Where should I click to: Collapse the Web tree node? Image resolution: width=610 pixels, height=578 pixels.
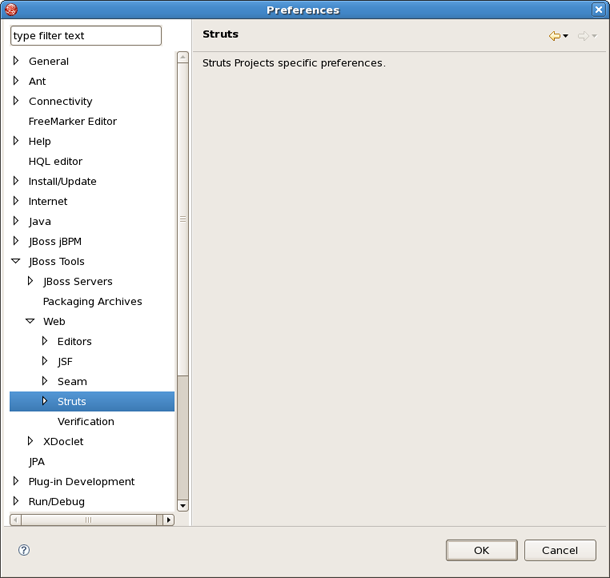pos(30,321)
